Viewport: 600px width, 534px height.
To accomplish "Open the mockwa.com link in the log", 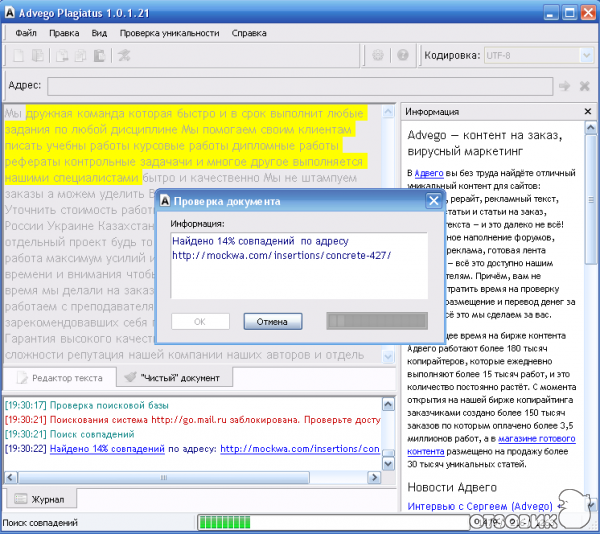I will pos(299,449).
